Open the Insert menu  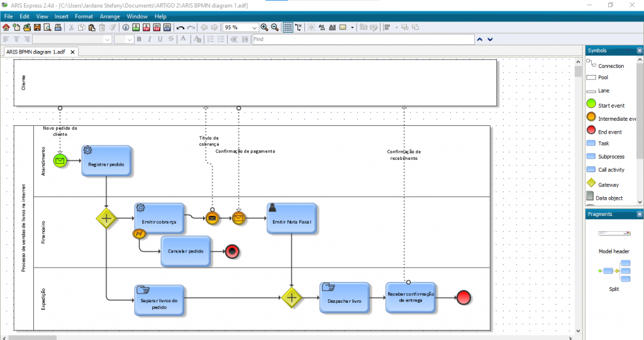[x=62, y=16]
